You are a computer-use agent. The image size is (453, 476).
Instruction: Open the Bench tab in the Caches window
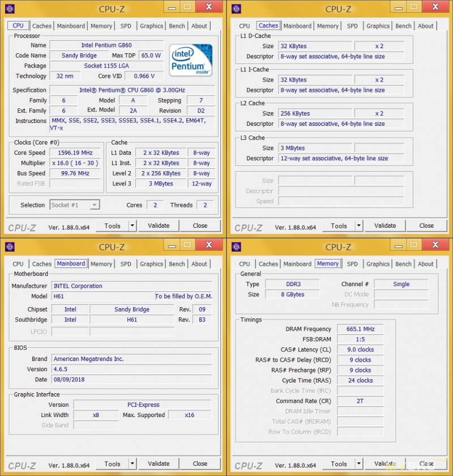point(404,26)
